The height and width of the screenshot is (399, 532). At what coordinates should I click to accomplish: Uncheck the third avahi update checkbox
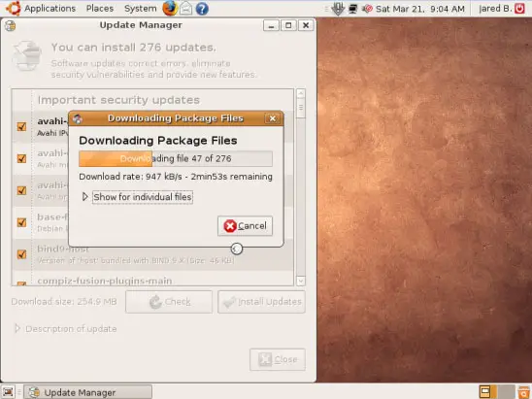pyautogui.click(x=21, y=190)
